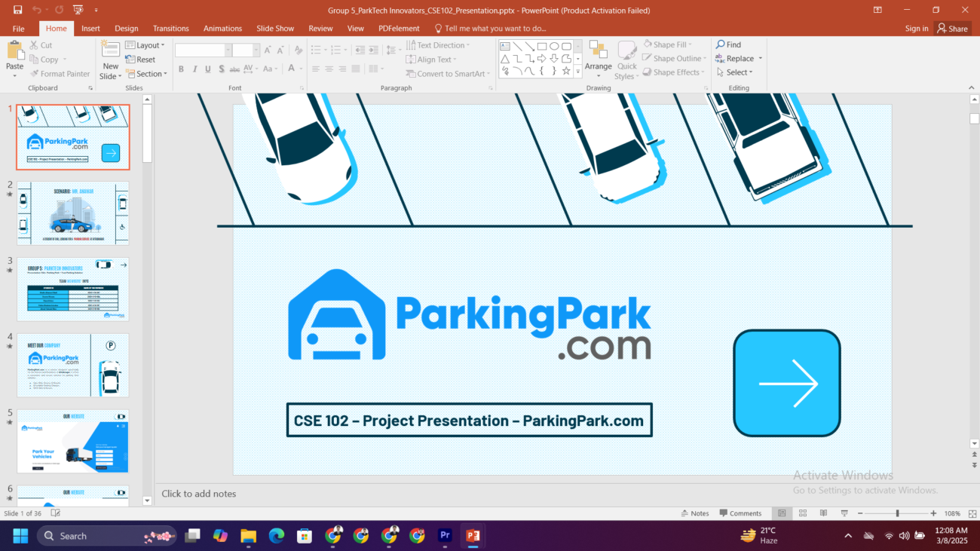Viewport: 980px width, 551px height.
Task: Apply strikethrough formatting
Action: (234, 69)
